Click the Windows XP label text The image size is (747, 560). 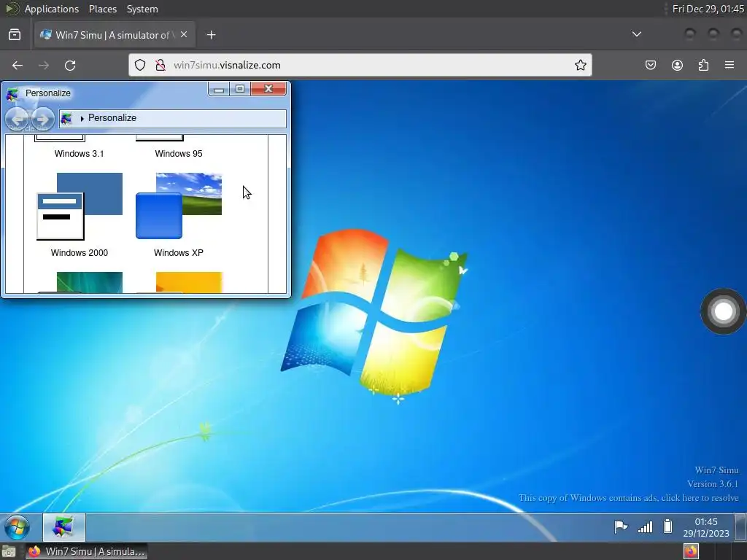pos(179,253)
